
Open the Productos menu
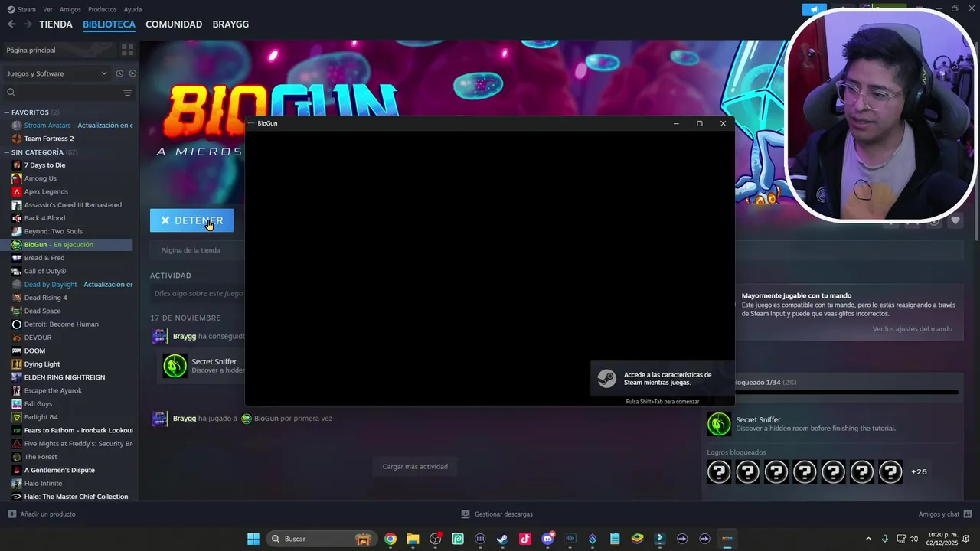click(x=103, y=9)
